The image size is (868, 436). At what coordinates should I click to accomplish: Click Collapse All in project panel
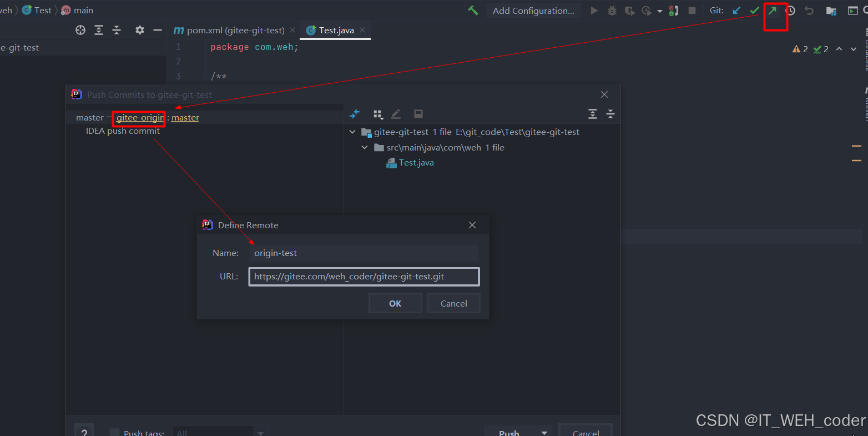pyautogui.click(x=117, y=30)
